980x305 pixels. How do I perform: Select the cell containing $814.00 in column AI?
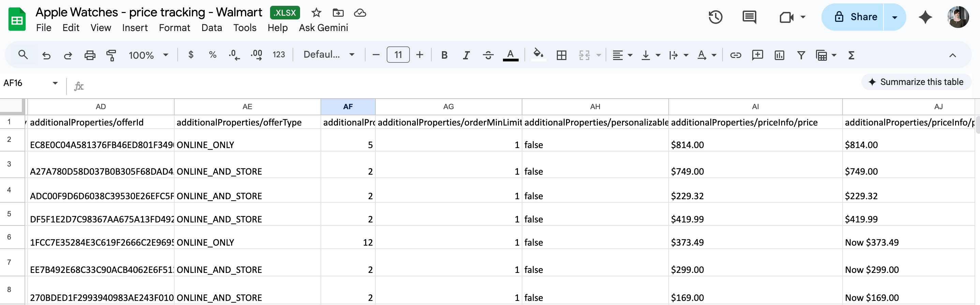pyautogui.click(x=755, y=141)
